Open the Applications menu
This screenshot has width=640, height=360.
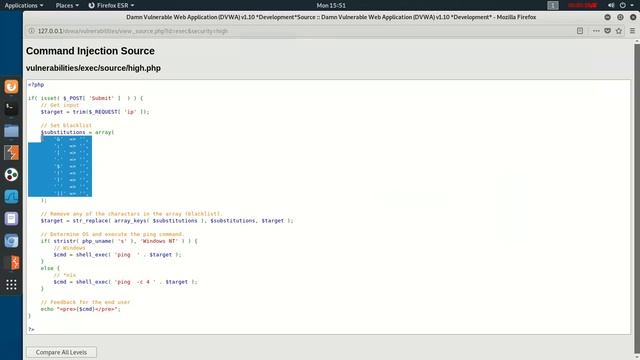pyautogui.click(x=24, y=5)
